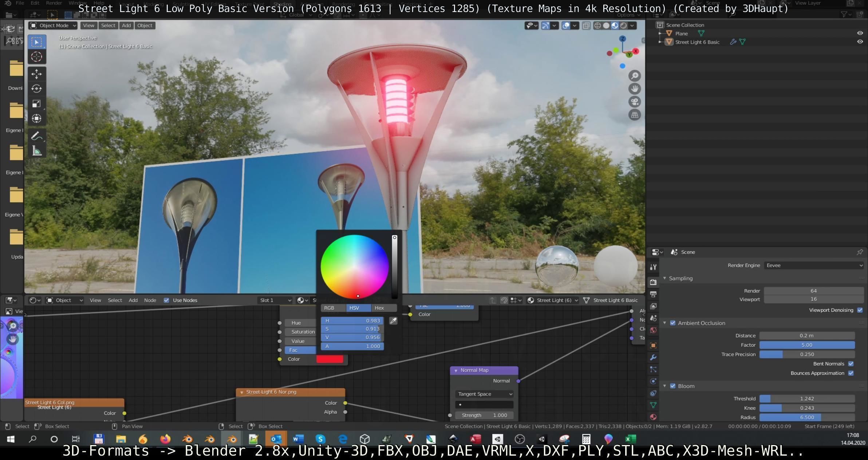
Task: Open the View Layer properties tab
Action: click(653, 306)
